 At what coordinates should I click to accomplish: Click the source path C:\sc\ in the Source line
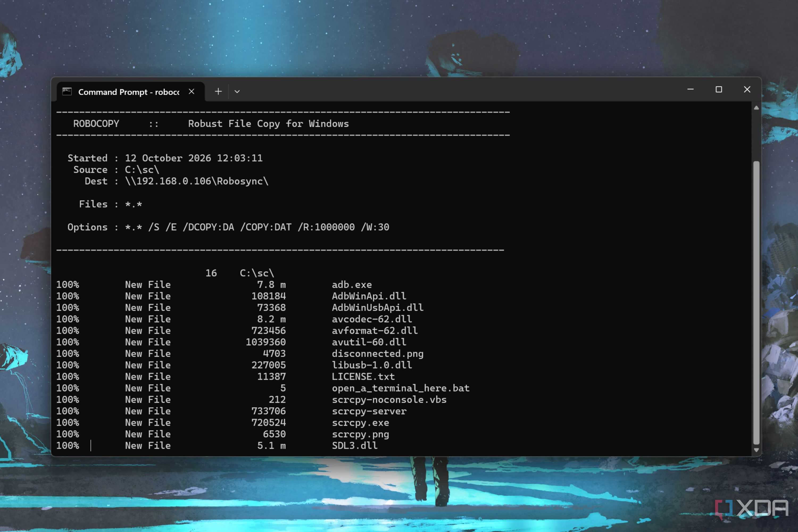pos(142,170)
